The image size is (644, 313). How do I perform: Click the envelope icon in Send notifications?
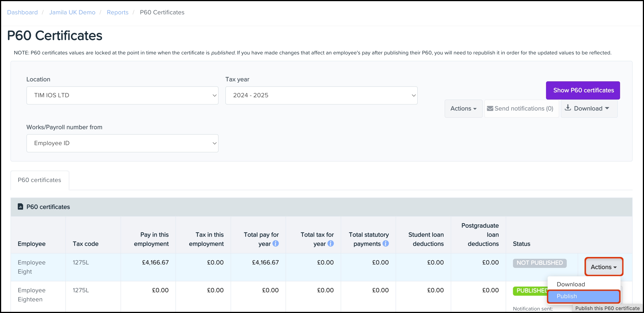[x=490, y=108]
